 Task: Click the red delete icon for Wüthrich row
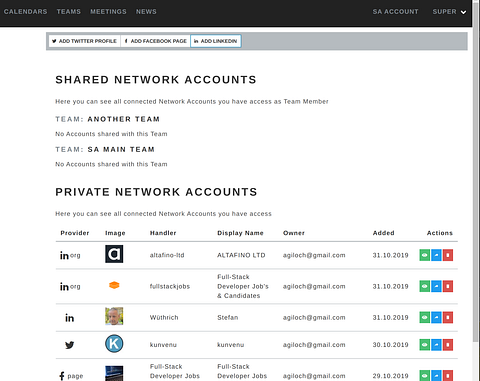(x=448, y=317)
